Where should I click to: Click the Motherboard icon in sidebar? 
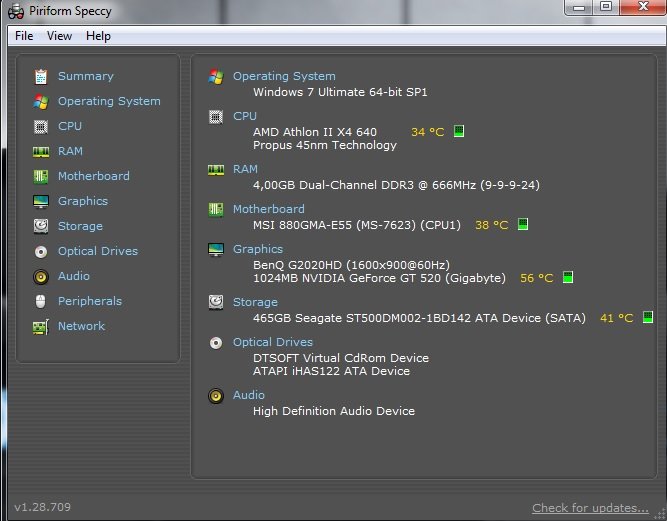click(x=40, y=176)
